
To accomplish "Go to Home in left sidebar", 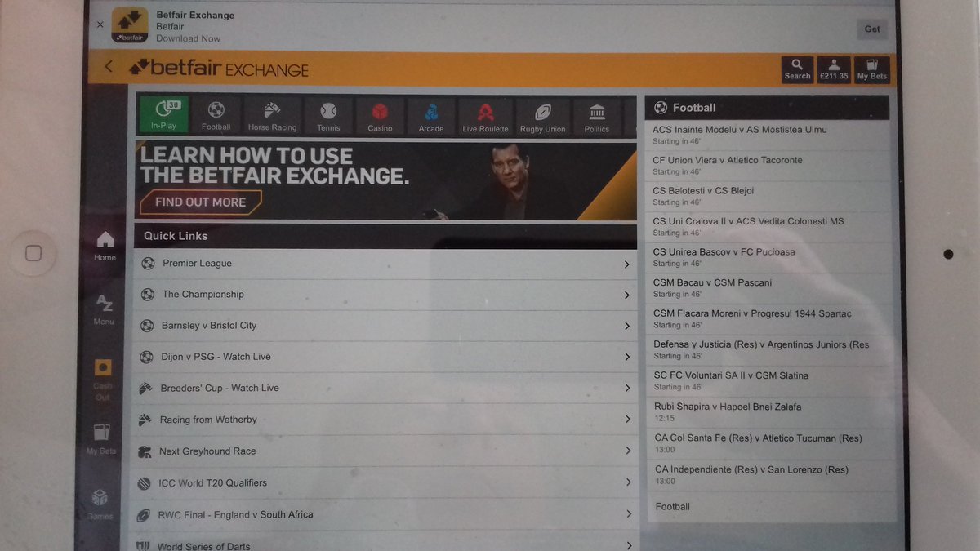I will pos(105,246).
